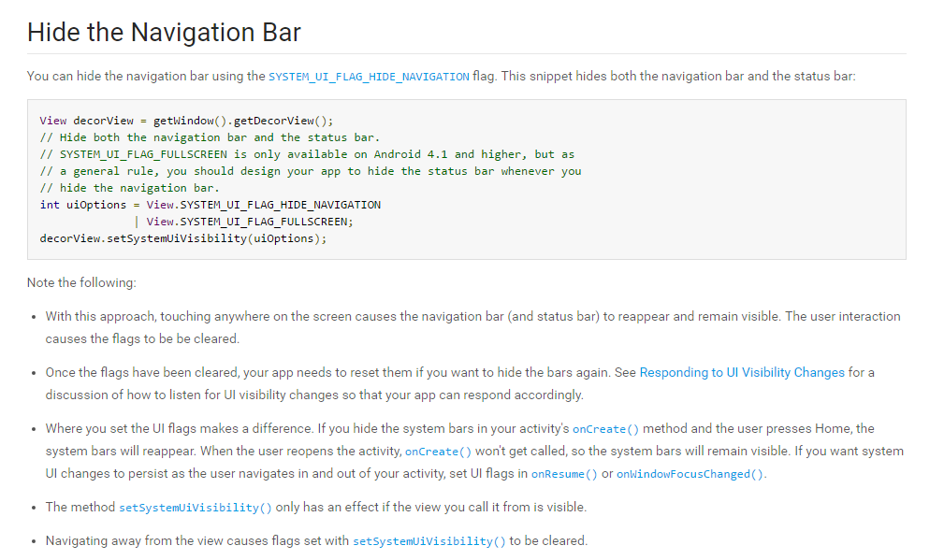Click the '// Hide both the navigation bar' comment

coord(210,137)
